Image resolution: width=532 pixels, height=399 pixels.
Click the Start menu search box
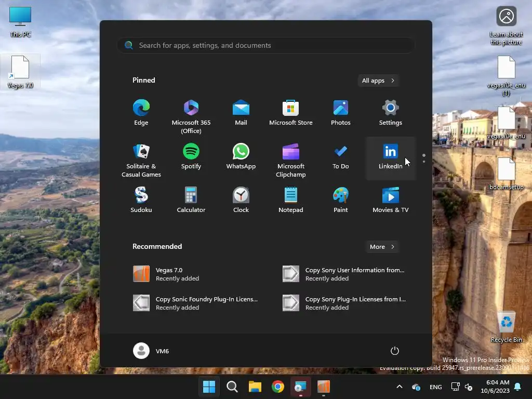point(266,45)
